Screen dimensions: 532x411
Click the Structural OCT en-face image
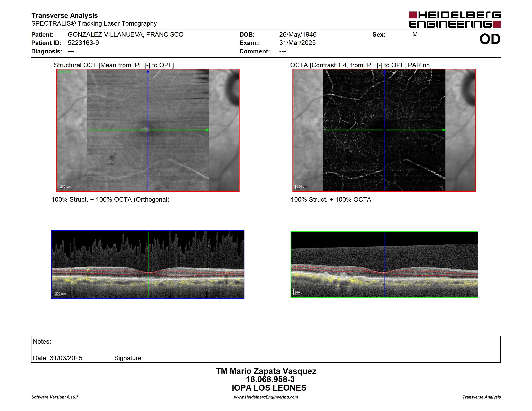(148, 130)
